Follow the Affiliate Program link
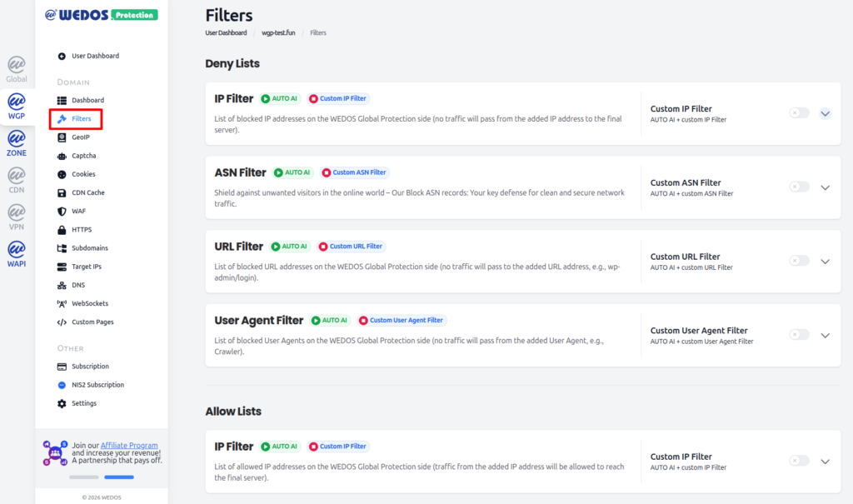The height and width of the screenshot is (504, 853). point(129,445)
